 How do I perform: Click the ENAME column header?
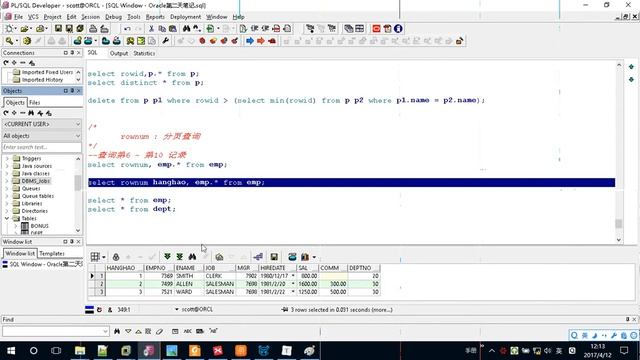click(189, 268)
